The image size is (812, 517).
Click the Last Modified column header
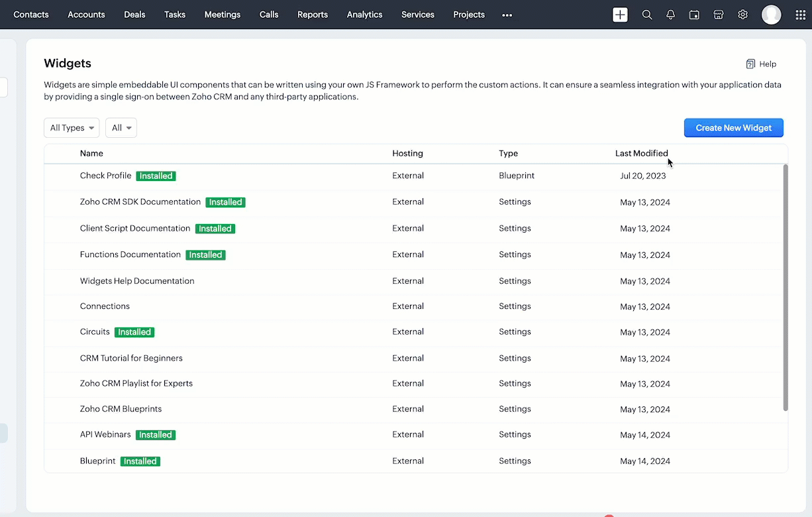pos(642,153)
